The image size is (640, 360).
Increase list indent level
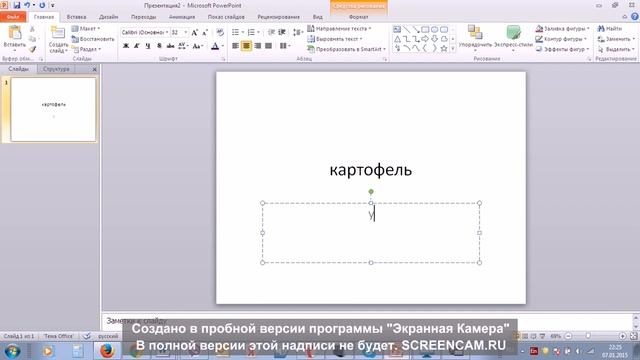coord(282,32)
